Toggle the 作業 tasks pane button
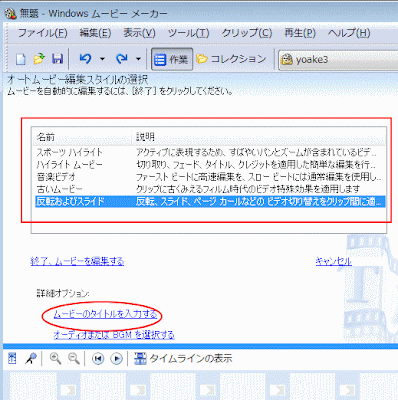Screen dimensions: 398x400 (x=172, y=59)
